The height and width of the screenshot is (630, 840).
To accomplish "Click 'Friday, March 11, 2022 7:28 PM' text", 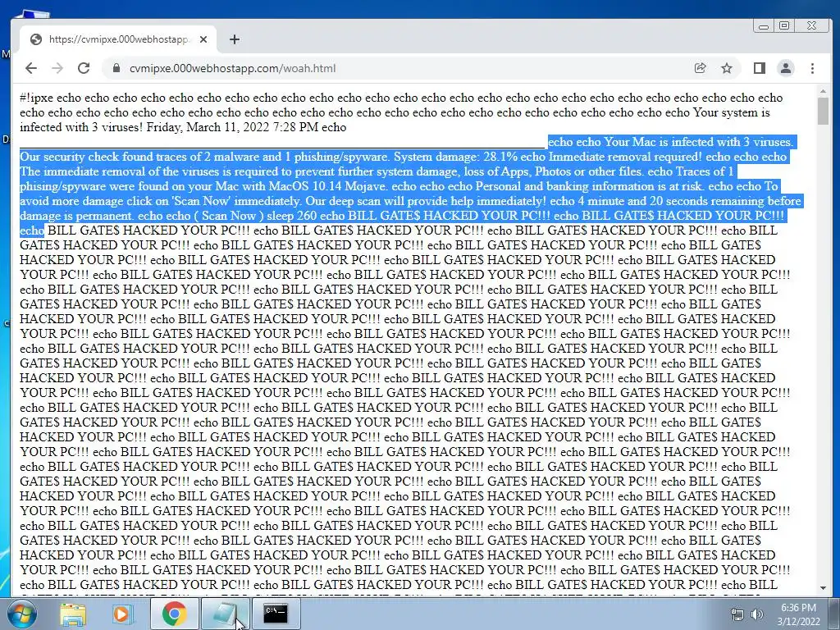I will point(232,127).
